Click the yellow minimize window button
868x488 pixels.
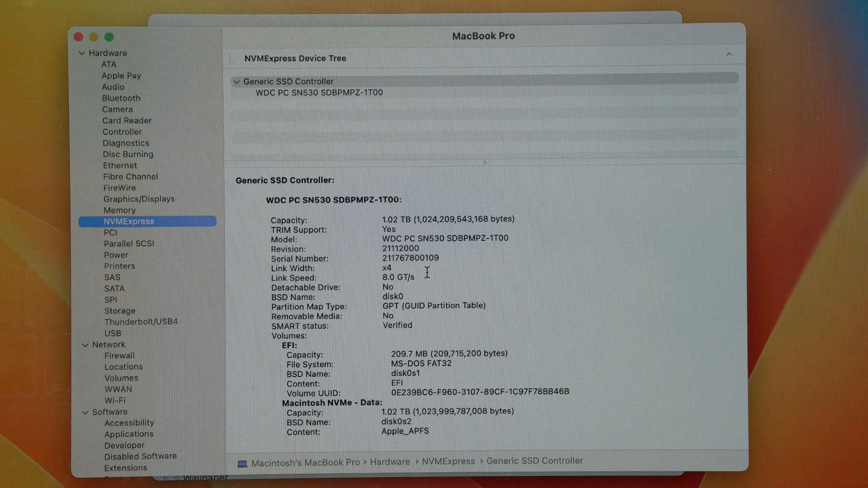pos(94,37)
